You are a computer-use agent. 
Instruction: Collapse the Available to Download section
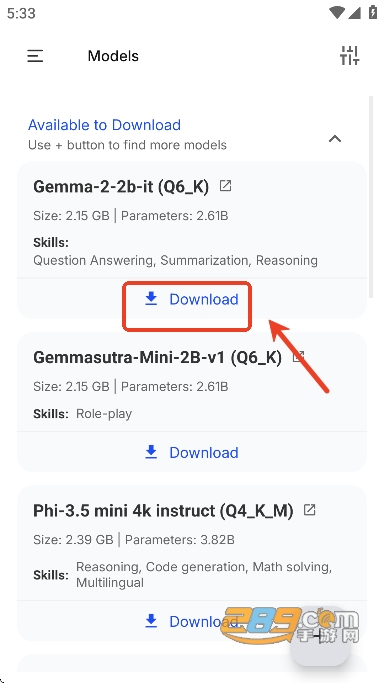point(334,139)
